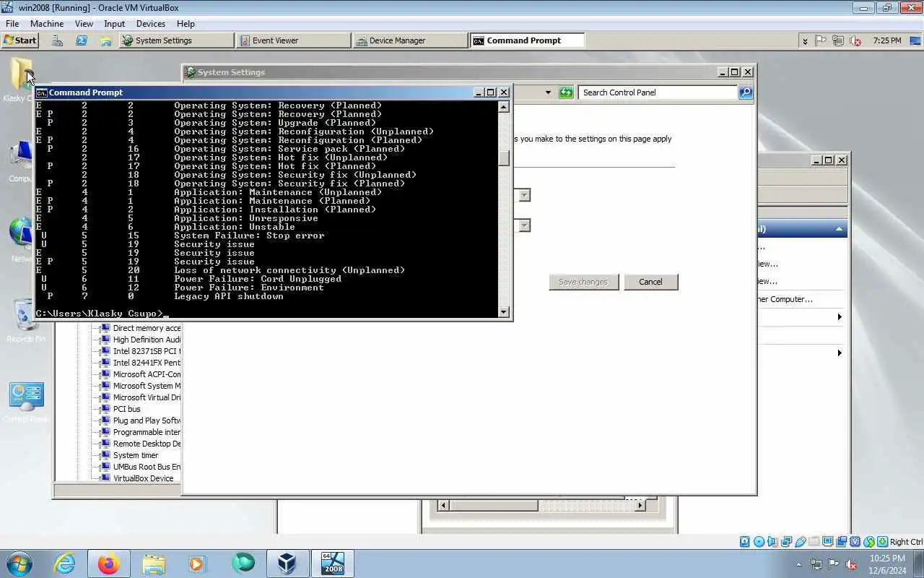Viewport: 924px width, 578px height.
Task: Open Windows Media Player on host taskbar
Action: [198, 564]
